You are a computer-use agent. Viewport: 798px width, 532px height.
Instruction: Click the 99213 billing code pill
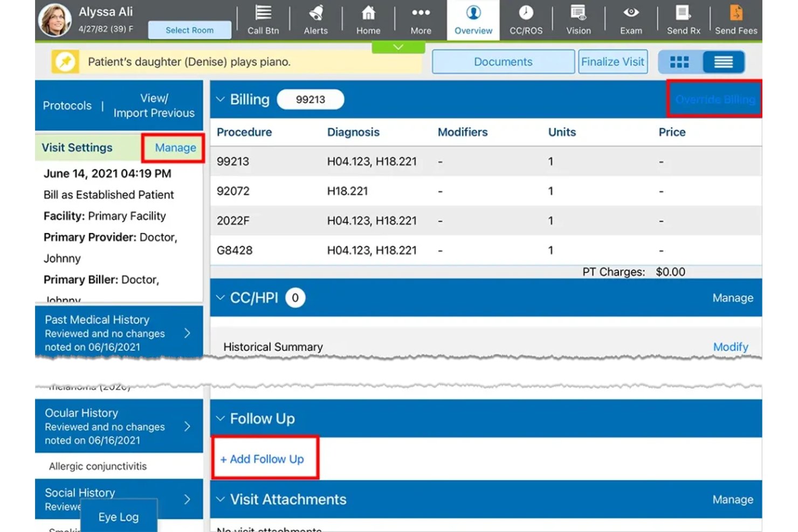[311, 99]
